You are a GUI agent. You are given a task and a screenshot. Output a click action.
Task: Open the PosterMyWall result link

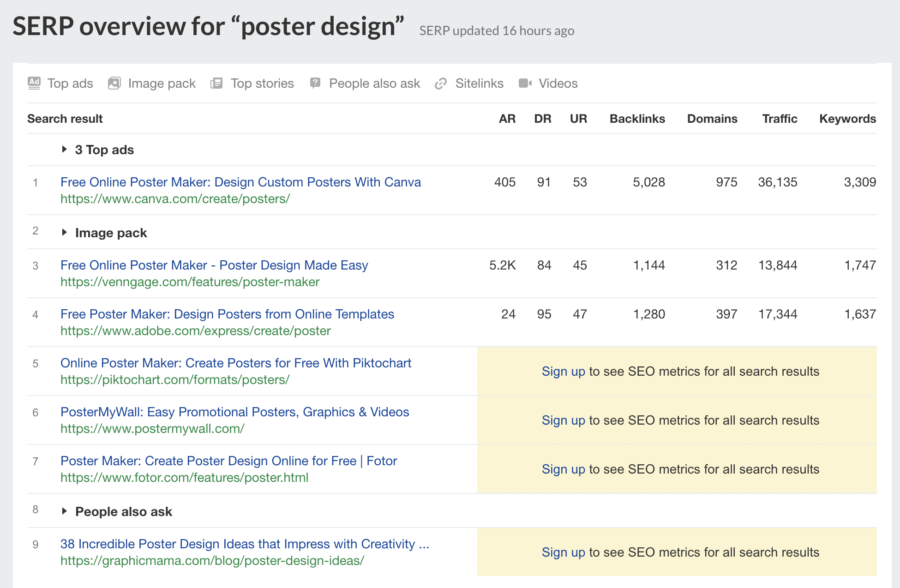[x=234, y=412]
